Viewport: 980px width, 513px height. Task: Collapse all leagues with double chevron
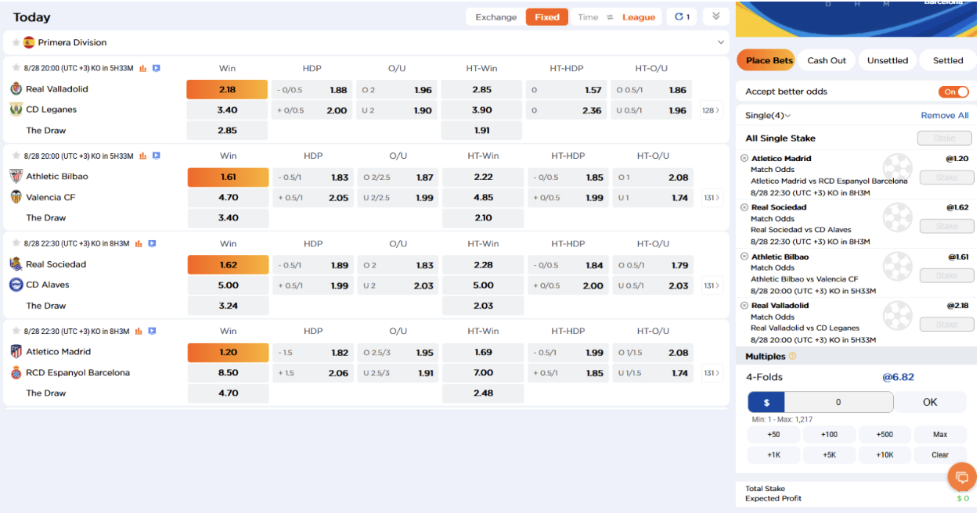(715, 16)
